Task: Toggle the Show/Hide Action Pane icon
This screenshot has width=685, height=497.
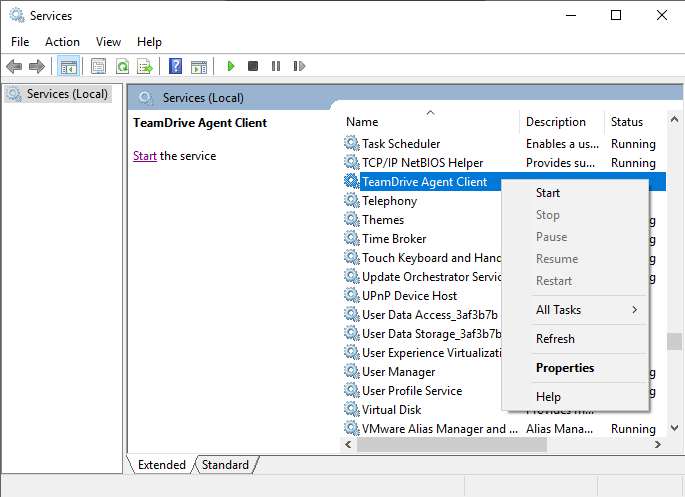Action: (199, 66)
